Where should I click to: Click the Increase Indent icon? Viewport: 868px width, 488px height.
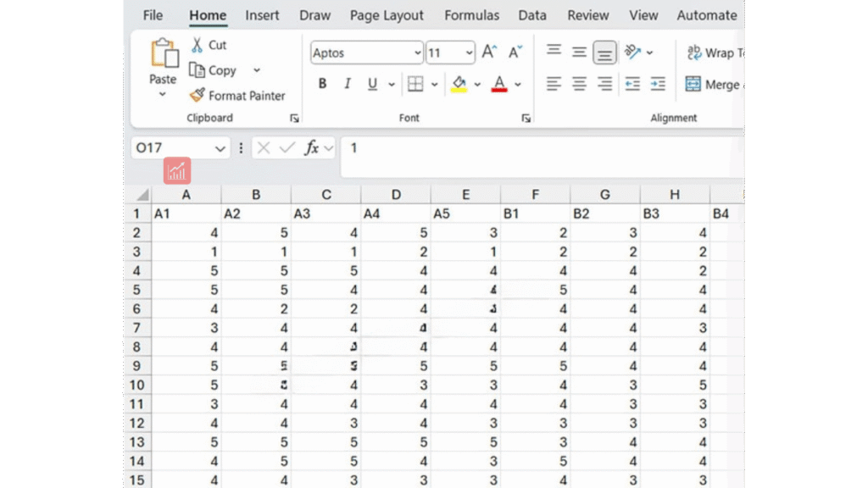point(658,84)
